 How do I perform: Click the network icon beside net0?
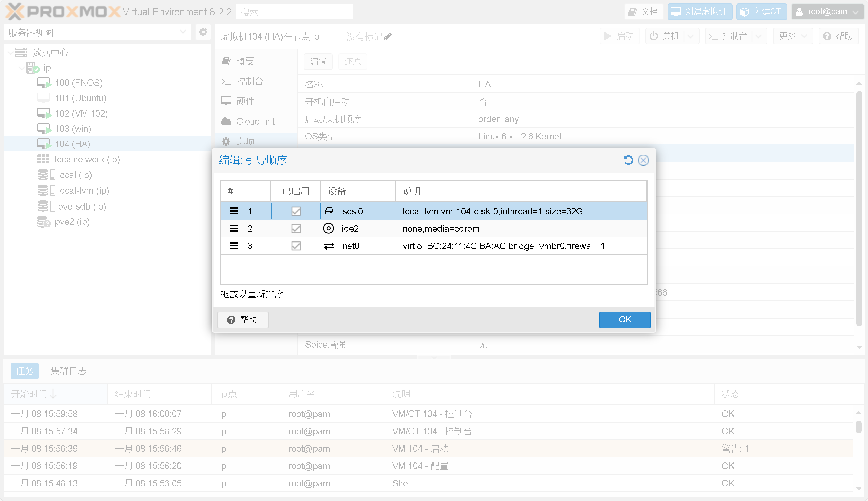click(329, 246)
